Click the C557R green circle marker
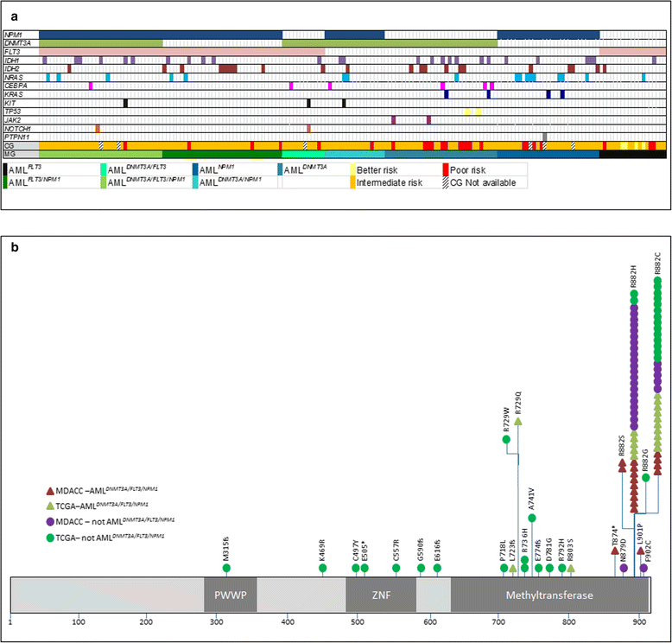 pyautogui.click(x=396, y=568)
